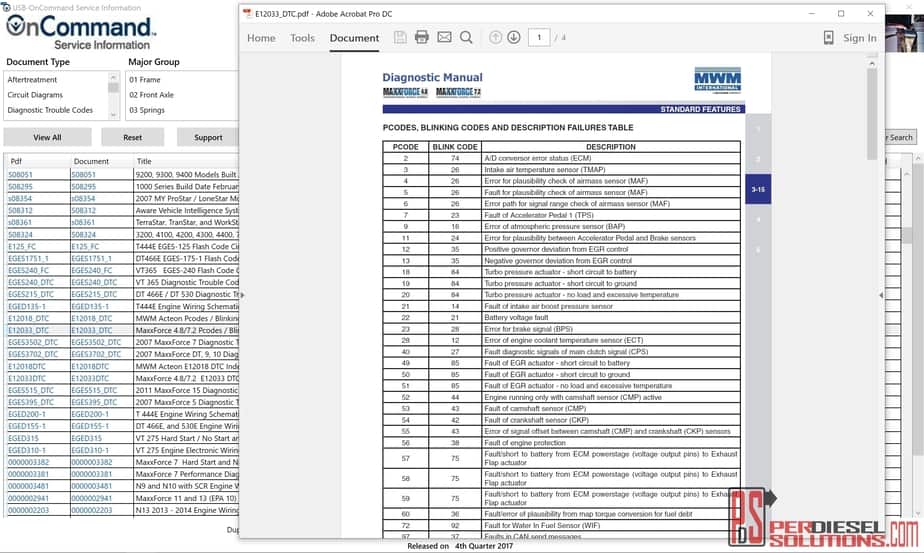Select 01 Frame major group
The image size is (924, 553).
(x=145, y=80)
